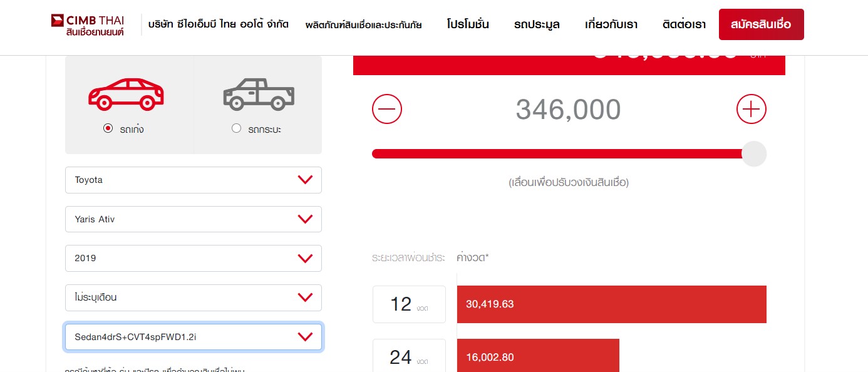The image size is (868, 372).
Task: Choose the รถกระบะ radio button
Action: (236, 128)
